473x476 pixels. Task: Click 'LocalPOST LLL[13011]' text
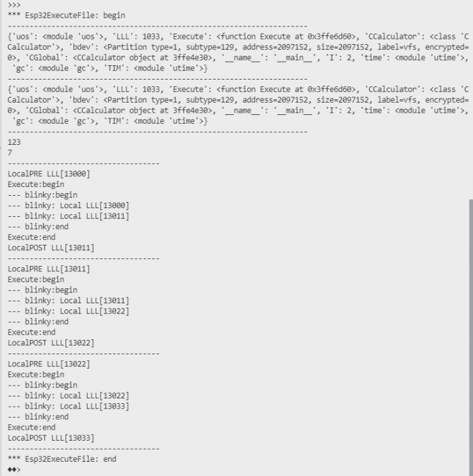click(x=51, y=248)
